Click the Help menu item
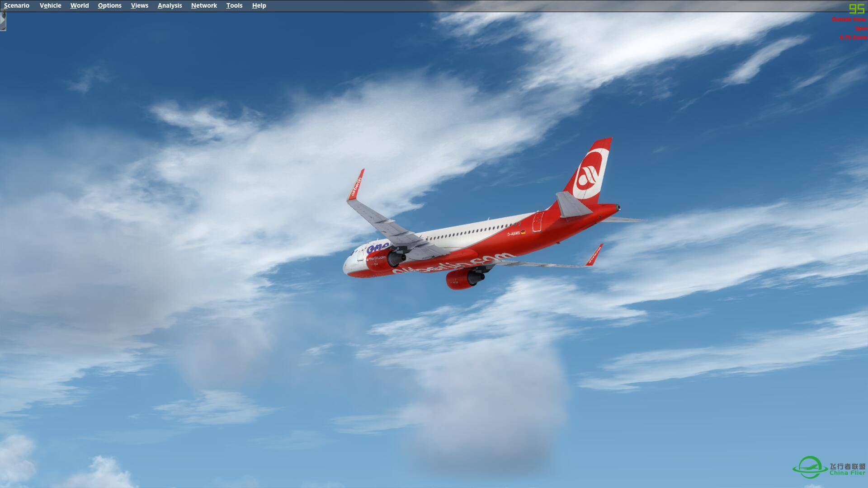The image size is (868, 488). click(x=259, y=5)
